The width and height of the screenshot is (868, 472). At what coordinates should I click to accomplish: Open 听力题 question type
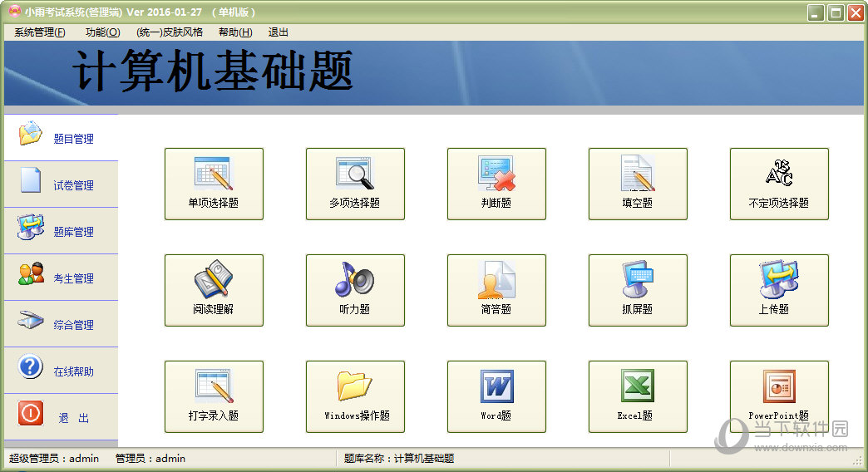355,290
